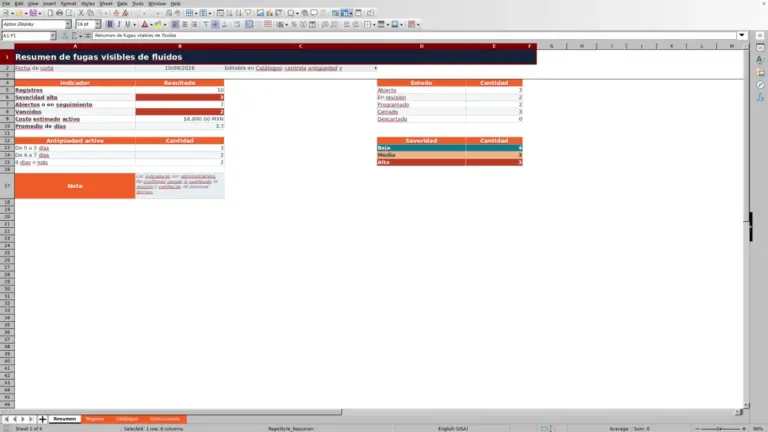The width and height of the screenshot is (768, 432).
Task: Click the Formula equals sign icon
Action: [88, 36]
